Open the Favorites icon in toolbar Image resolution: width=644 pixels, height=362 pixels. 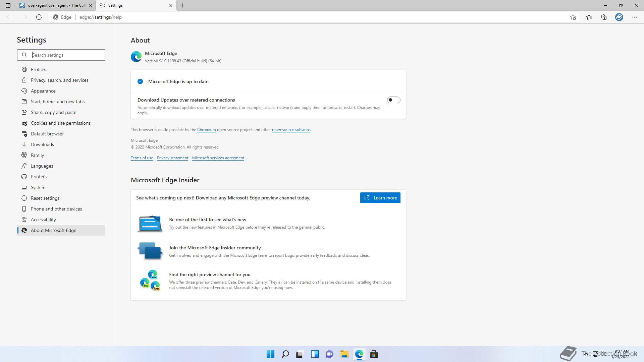[589, 17]
